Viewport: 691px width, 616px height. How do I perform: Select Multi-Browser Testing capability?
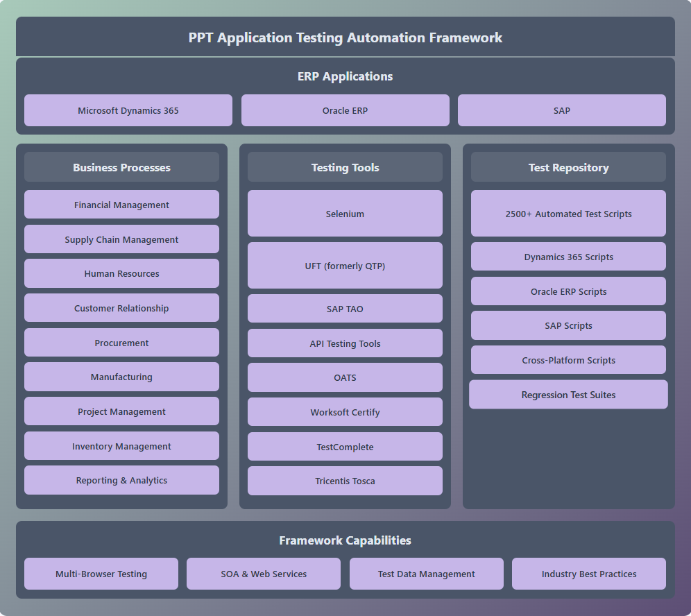tap(101, 574)
